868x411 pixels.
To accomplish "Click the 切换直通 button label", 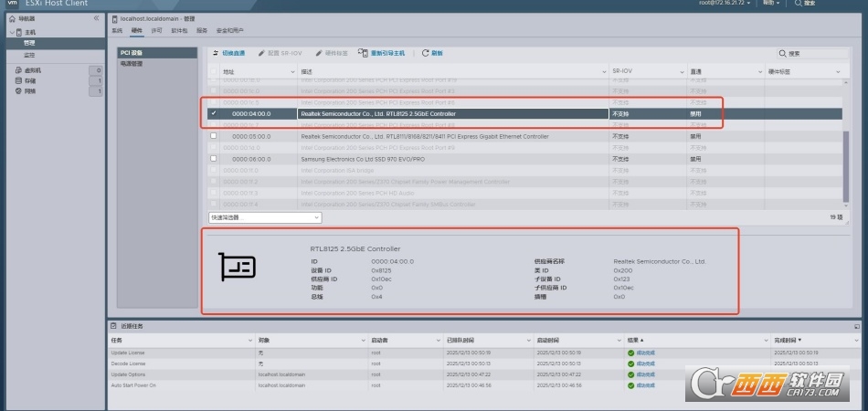I will 234,53.
